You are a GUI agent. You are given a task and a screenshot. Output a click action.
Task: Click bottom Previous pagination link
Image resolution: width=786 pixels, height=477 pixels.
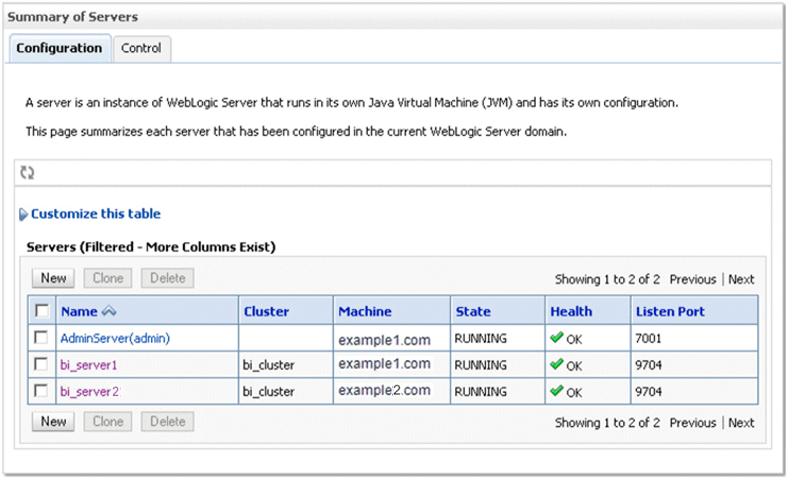(x=693, y=422)
